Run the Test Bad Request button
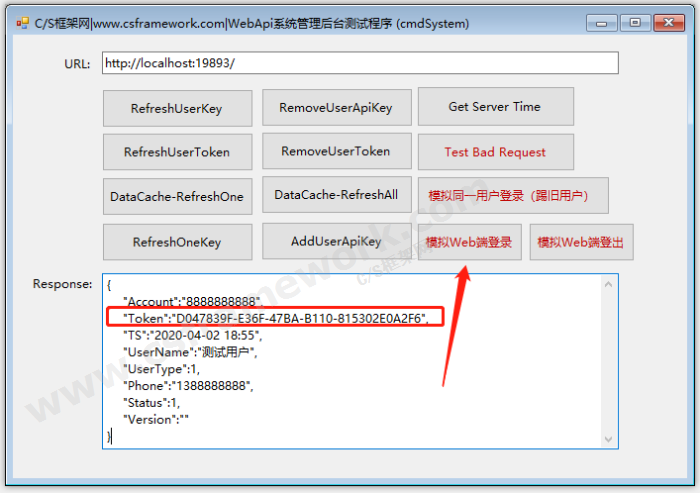This screenshot has height=493, width=700. pyautogui.click(x=495, y=152)
